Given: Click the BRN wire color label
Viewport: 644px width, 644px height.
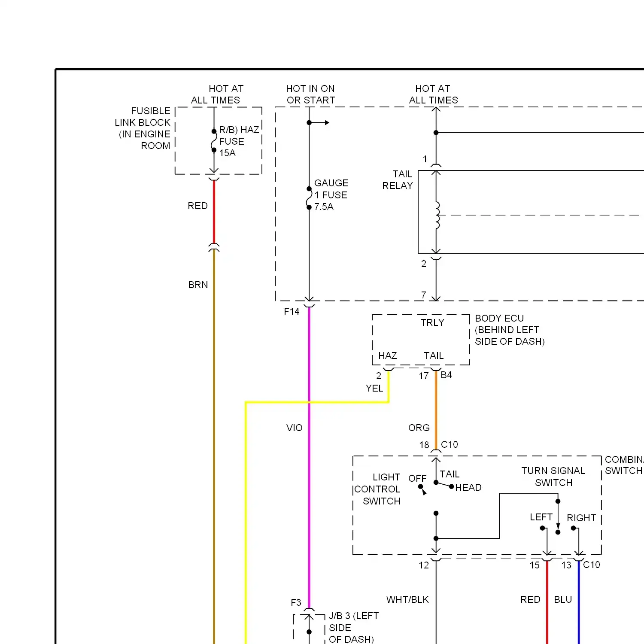Looking at the screenshot, I should (198, 285).
